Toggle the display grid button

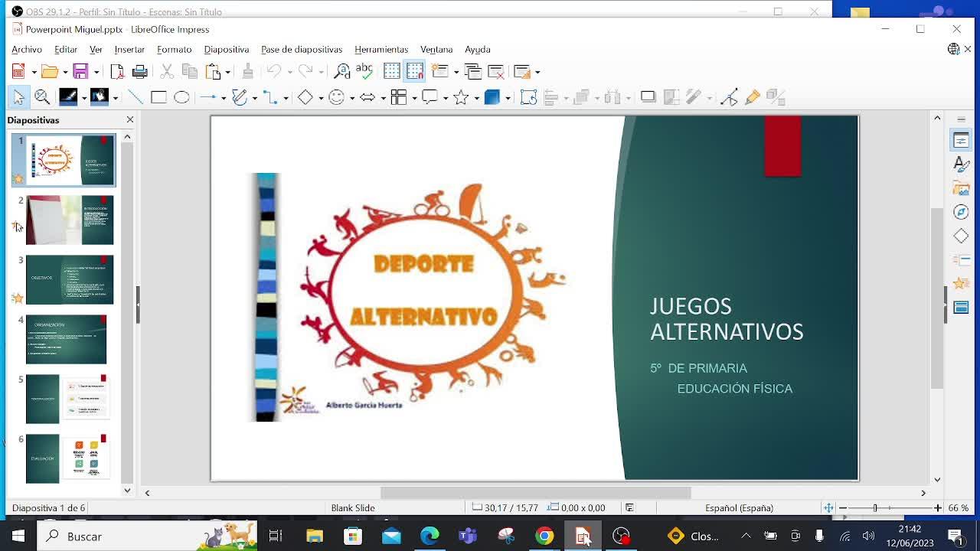click(391, 71)
